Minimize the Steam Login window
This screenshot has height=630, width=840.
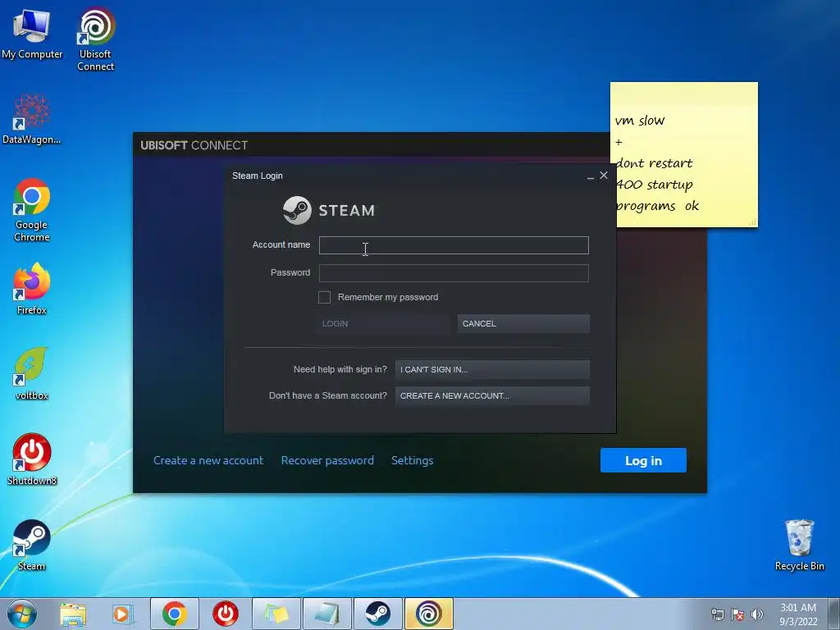pos(590,176)
